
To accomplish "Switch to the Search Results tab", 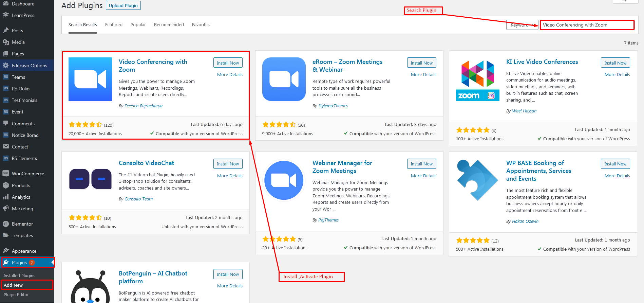I will pyautogui.click(x=83, y=25).
